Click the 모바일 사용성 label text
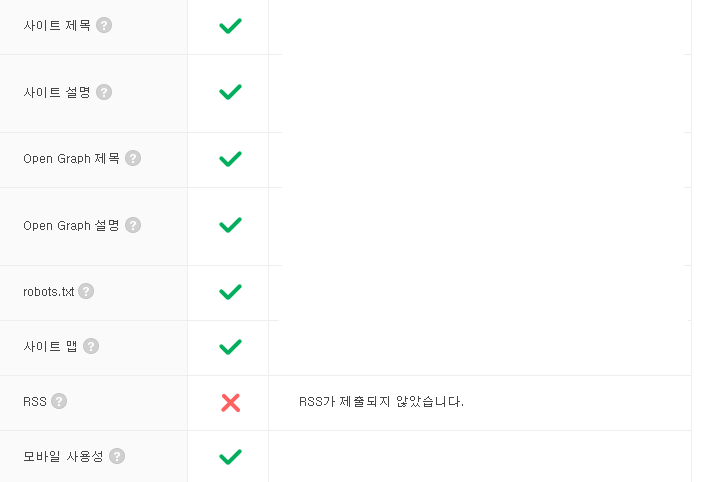Viewport: 702px width, 482px height. pyautogui.click(x=63, y=456)
